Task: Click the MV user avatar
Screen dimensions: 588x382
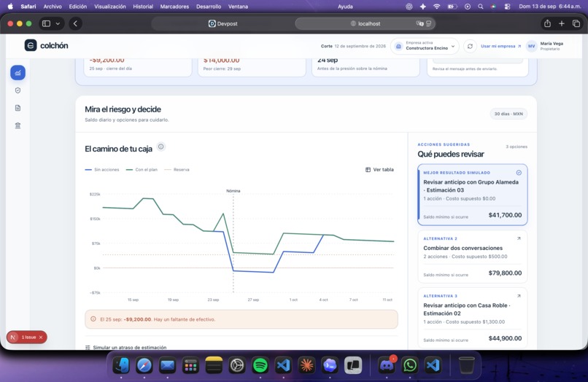Action: [531, 46]
